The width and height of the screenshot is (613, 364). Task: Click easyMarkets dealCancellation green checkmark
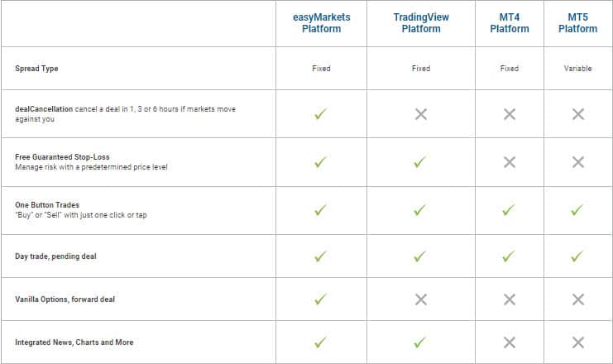321,114
